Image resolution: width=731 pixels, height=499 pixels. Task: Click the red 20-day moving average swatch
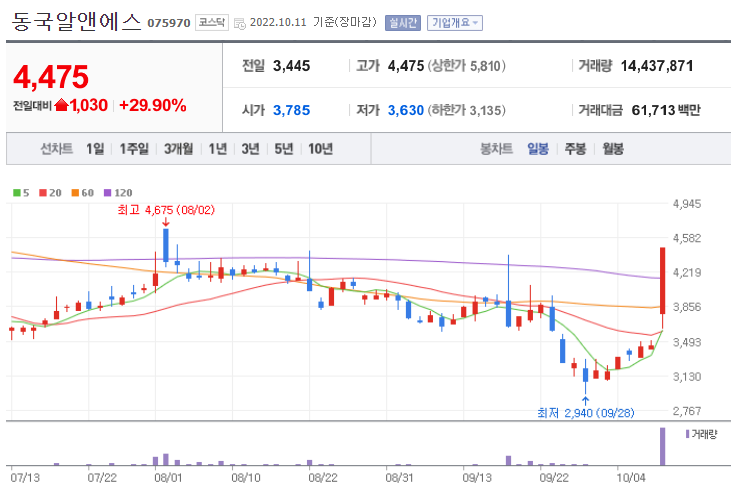click(43, 193)
